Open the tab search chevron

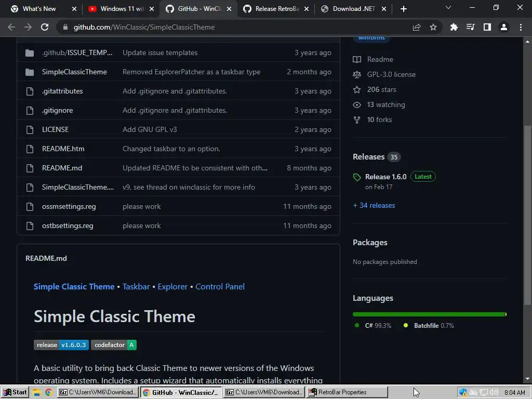pos(448,7)
